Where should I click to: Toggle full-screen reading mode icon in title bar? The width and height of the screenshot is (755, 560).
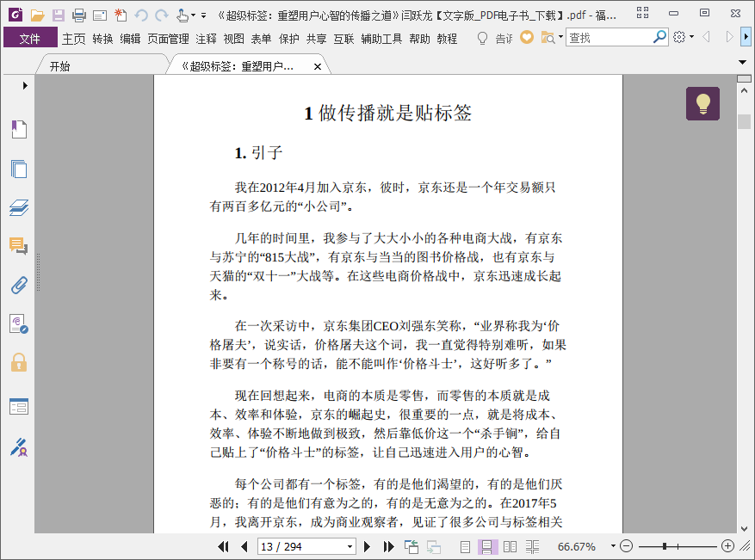(642, 13)
